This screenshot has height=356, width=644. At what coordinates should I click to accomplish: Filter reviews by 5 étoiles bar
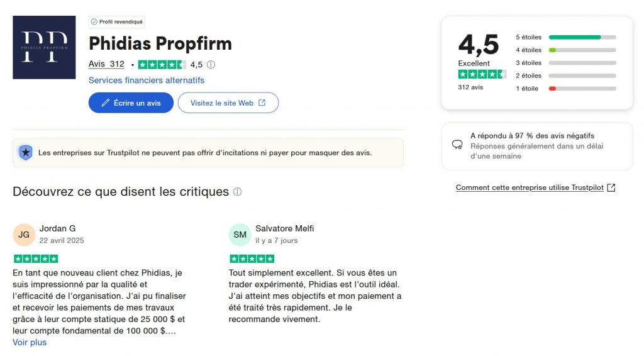(x=565, y=37)
